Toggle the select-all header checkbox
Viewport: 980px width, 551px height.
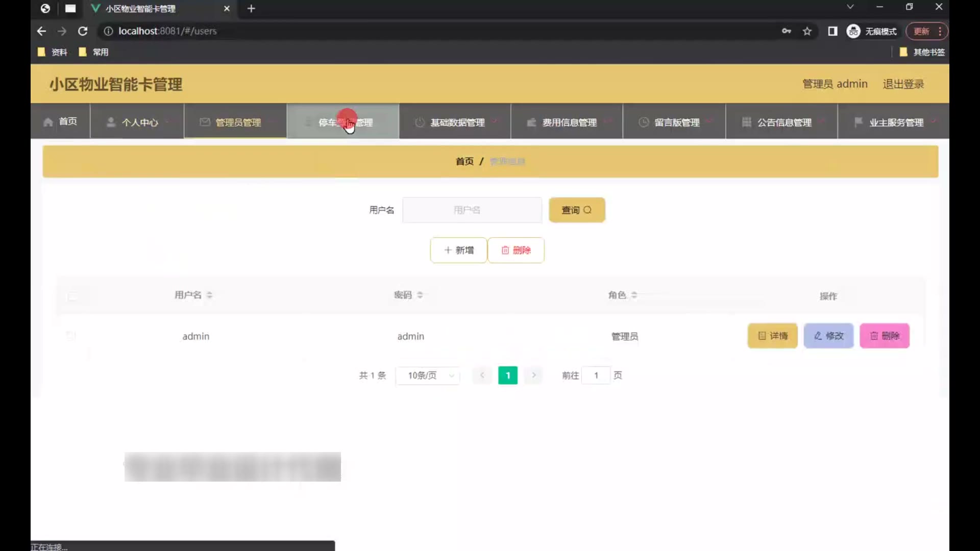(72, 296)
